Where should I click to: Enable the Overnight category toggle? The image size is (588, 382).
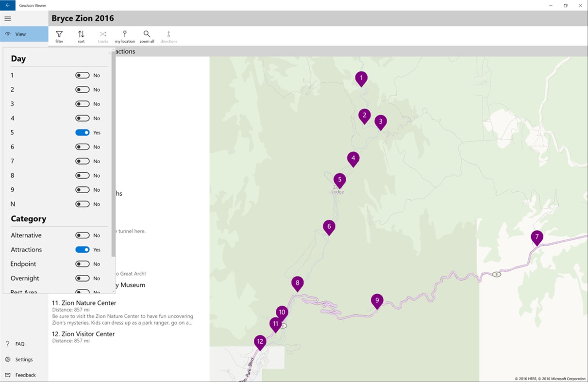83,278
